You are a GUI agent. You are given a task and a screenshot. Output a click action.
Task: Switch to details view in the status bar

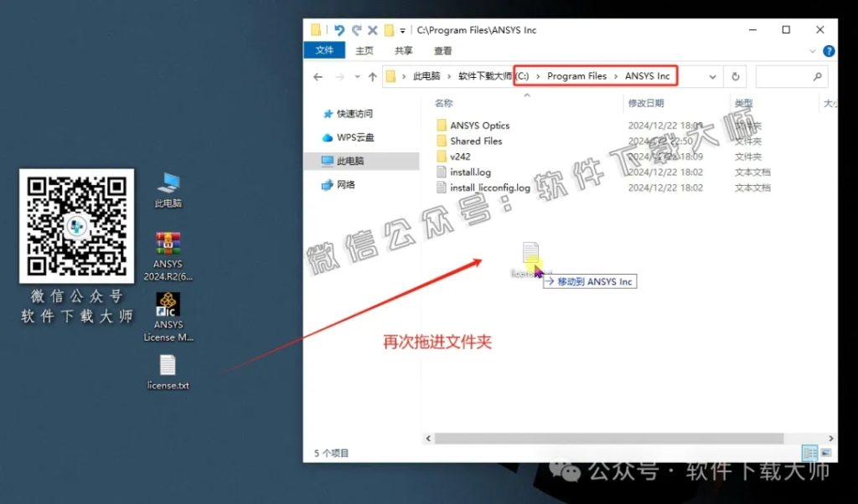coord(809,452)
